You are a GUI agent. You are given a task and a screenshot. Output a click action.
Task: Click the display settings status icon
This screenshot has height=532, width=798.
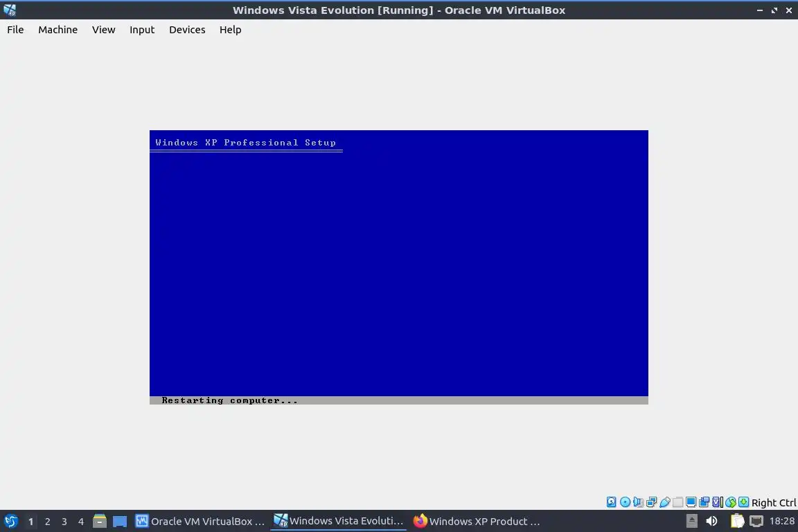[691, 502]
